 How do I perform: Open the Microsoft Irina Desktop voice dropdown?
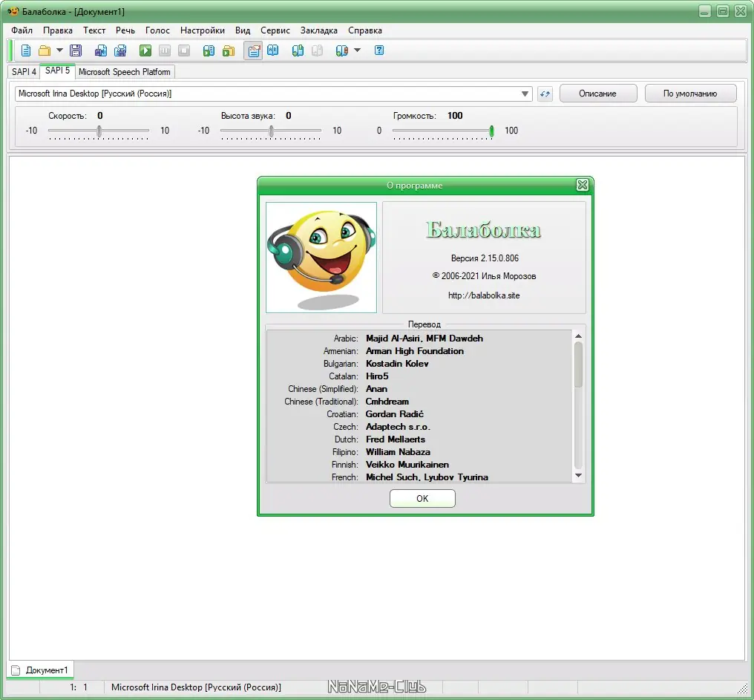(x=274, y=94)
